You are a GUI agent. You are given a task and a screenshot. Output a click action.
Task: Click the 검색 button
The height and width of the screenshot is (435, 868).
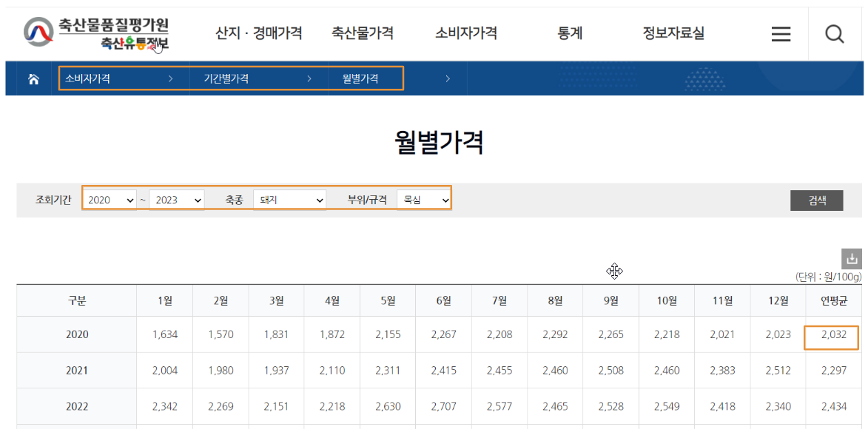816,200
